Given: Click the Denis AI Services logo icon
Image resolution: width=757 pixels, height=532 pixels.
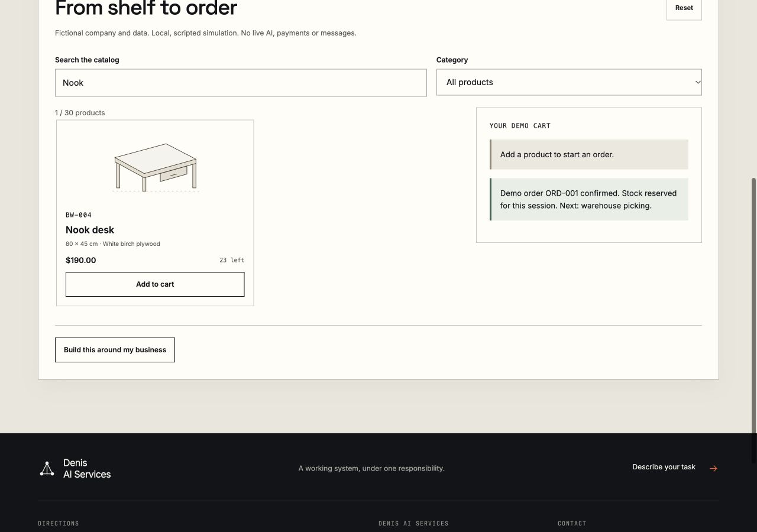Looking at the screenshot, I should pos(47,469).
